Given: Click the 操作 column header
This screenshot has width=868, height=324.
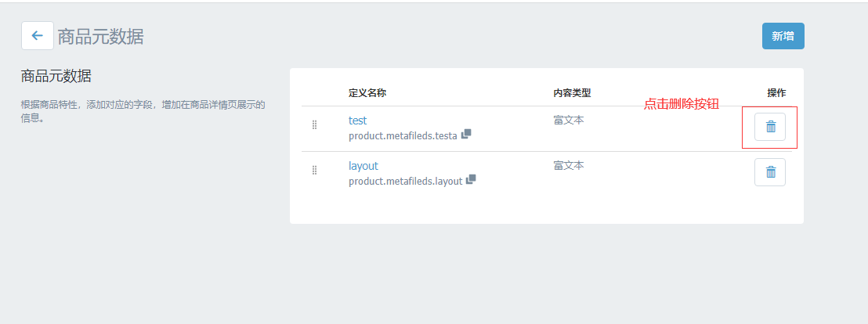Looking at the screenshot, I should (x=776, y=93).
